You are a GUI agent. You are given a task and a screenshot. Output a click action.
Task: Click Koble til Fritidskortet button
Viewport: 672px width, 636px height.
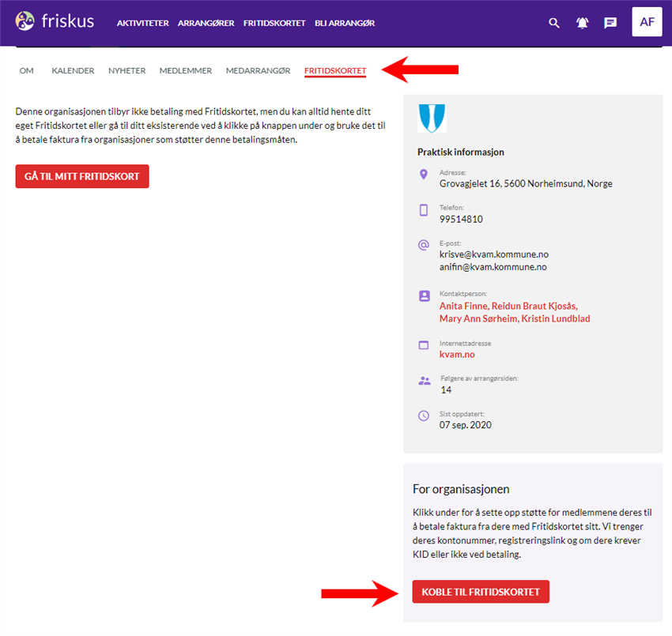pyautogui.click(x=481, y=592)
